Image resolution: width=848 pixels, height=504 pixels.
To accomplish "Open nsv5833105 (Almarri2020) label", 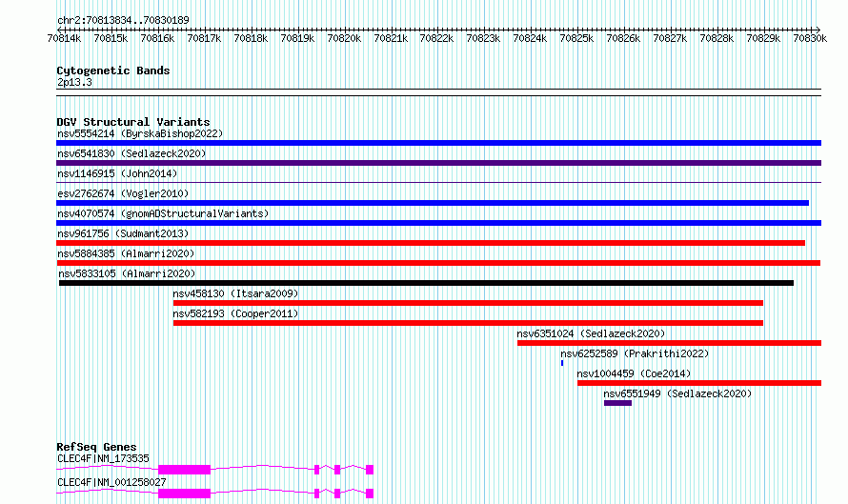I will [x=127, y=273].
